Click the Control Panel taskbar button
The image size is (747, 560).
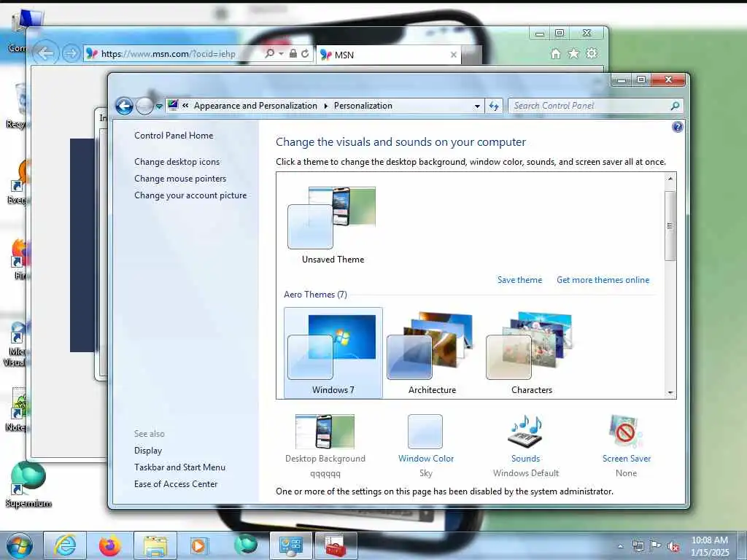tap(290, 545)
